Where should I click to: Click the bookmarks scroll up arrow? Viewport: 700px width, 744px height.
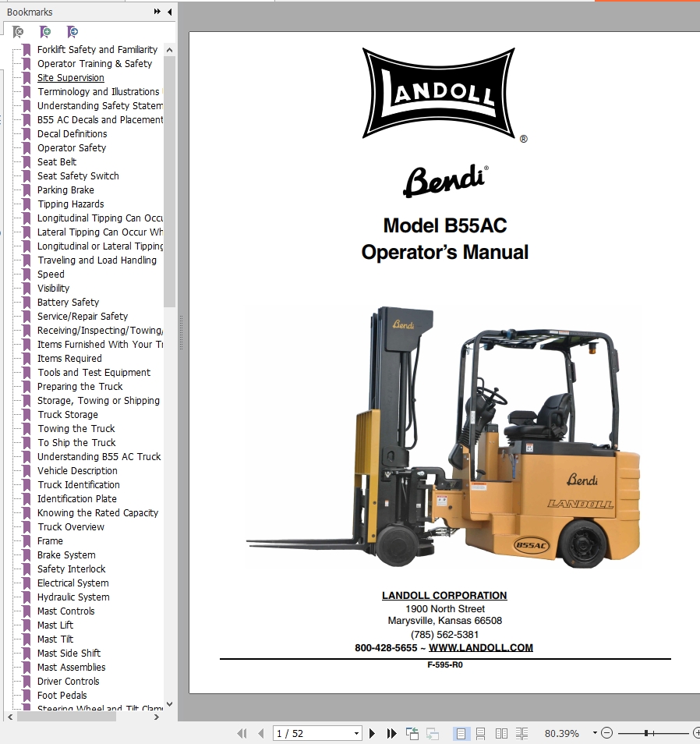(x=169, y=50)
